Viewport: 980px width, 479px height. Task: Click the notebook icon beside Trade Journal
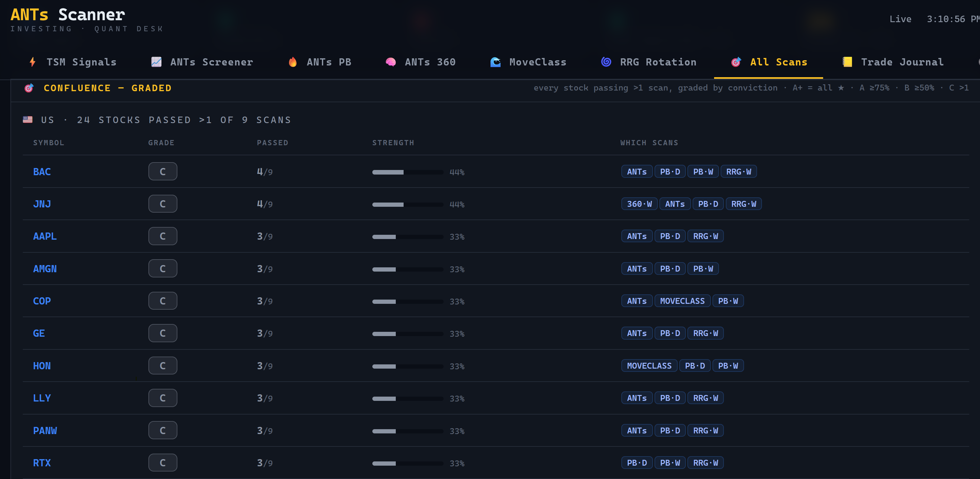(x=847, y=62)
